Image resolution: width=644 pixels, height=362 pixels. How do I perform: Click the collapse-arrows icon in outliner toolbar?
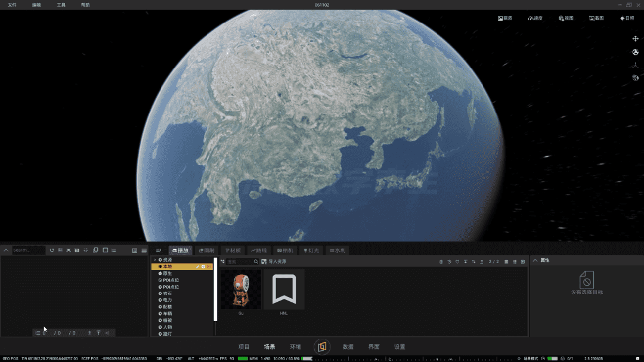(86, 250)
